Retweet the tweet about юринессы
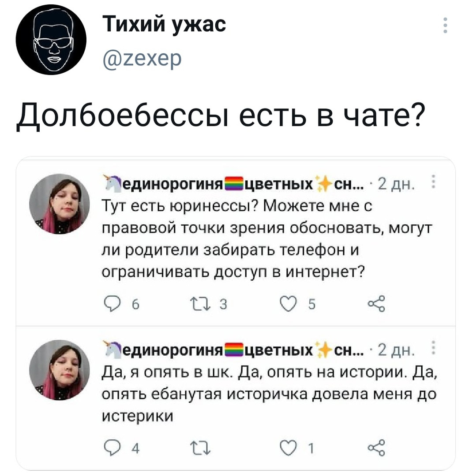Image resolution: width=465 pixels, height=476 pixels. click(200, 304)
